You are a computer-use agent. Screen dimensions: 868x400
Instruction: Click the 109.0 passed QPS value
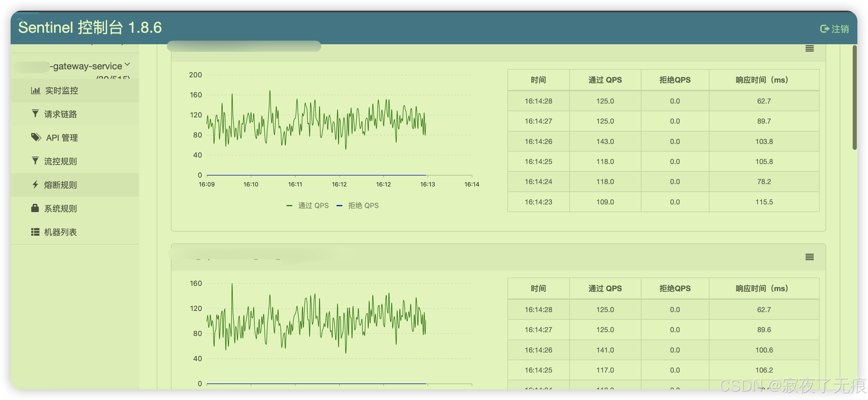click(x=605, y=202)
